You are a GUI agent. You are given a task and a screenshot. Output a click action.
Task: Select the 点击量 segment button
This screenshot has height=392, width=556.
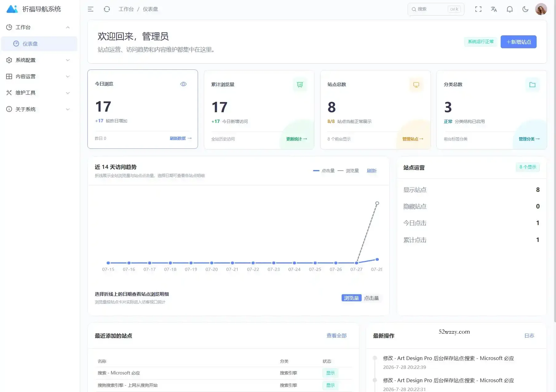(x=371, y=298)
